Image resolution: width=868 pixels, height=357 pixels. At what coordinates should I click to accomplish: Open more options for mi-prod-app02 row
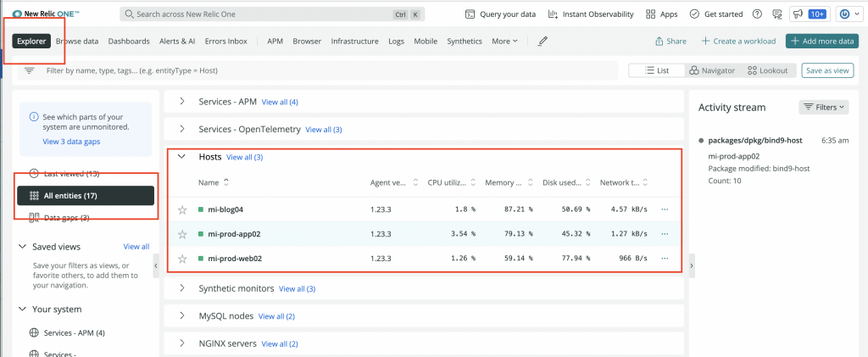pos(665,234)
